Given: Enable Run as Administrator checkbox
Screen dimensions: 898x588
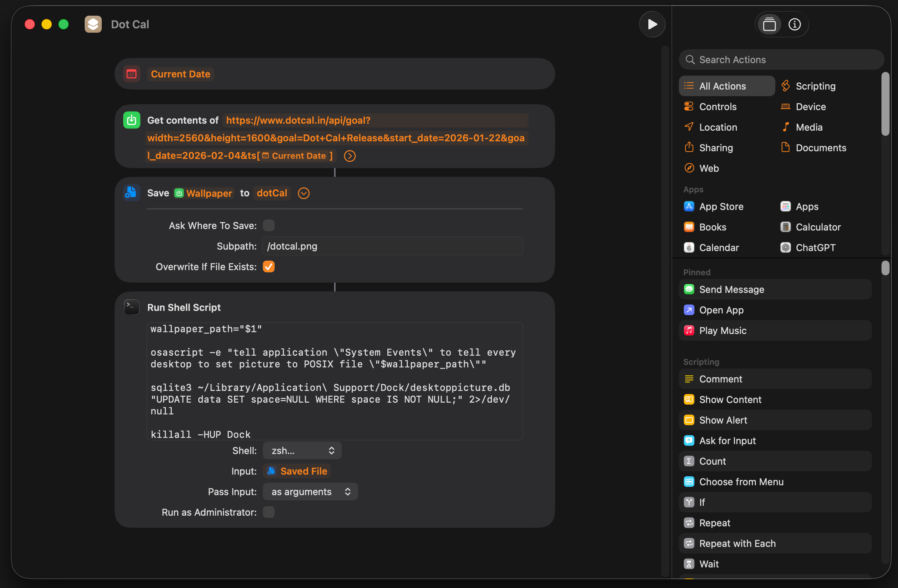Looking at the screenshot, I should click(269, 512).
